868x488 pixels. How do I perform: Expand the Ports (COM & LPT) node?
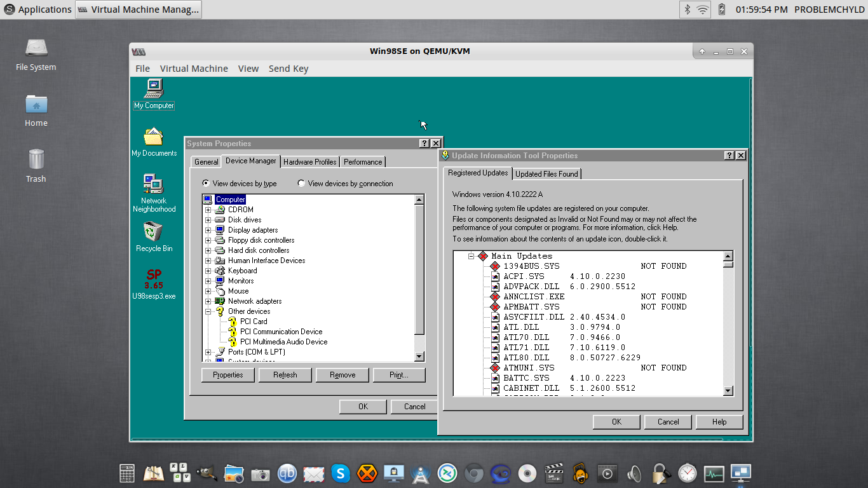click(208, 352)
